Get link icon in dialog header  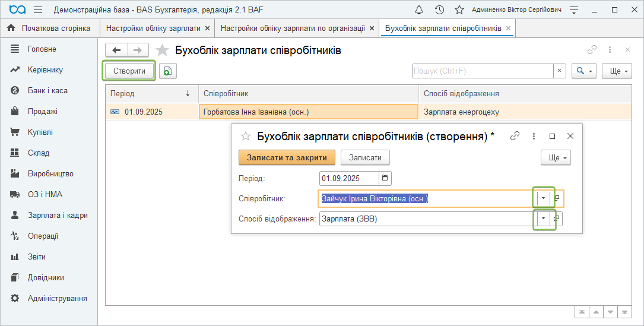pyautogui.click(x=515, y=136)
